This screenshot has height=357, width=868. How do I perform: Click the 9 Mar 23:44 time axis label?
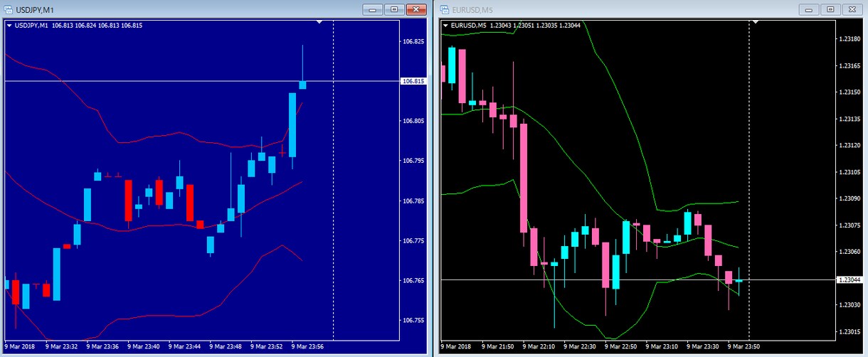tap(184, 347)
